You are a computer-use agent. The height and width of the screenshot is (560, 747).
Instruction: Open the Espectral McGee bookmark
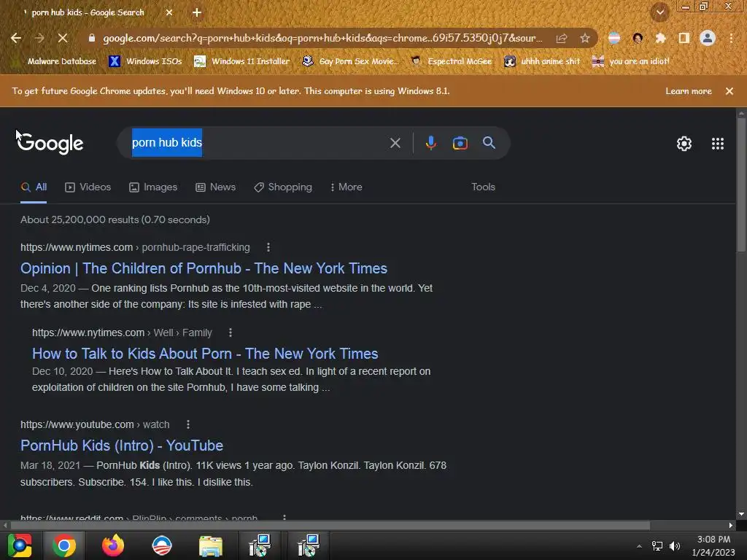click(452, 61)
